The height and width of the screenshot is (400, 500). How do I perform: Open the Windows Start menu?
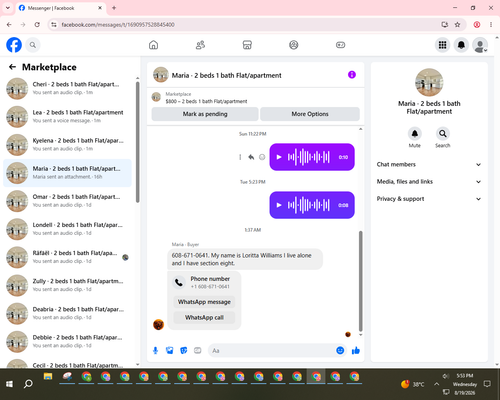point(9,384)
